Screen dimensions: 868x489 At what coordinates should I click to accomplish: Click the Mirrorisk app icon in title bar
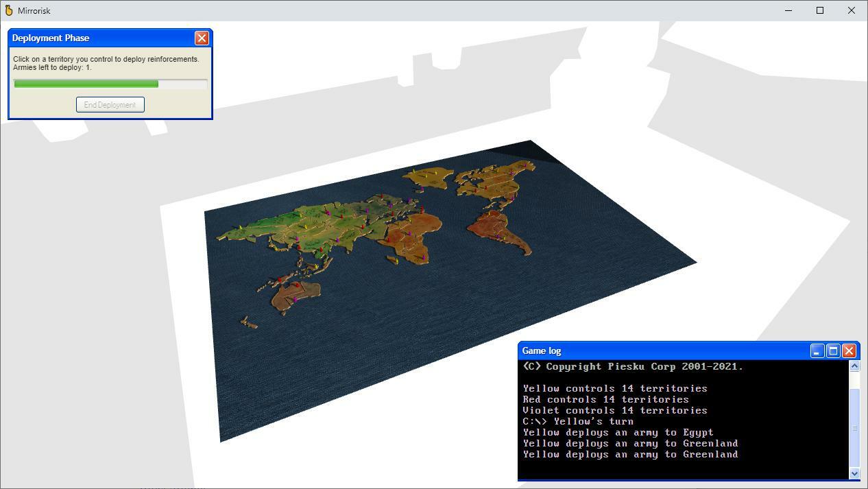click(x=9, y=10)
